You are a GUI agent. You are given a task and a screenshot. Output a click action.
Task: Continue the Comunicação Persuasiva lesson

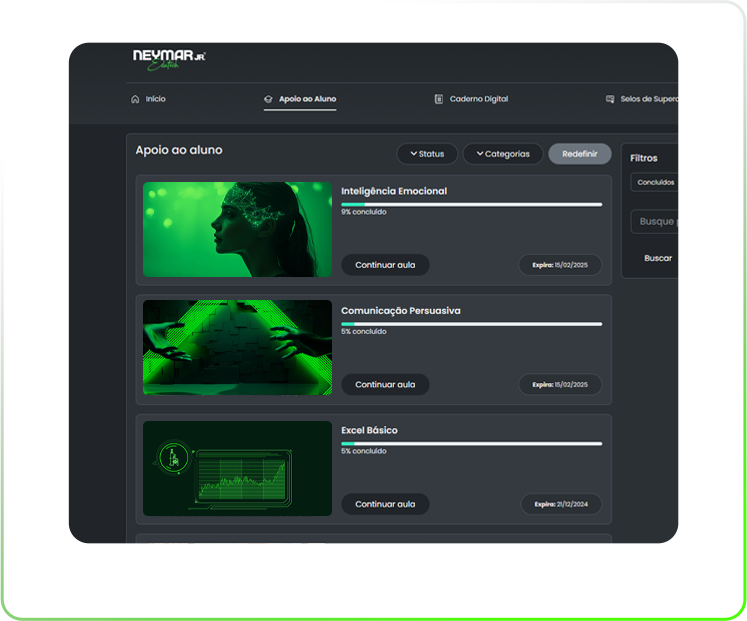click(385, 384)
